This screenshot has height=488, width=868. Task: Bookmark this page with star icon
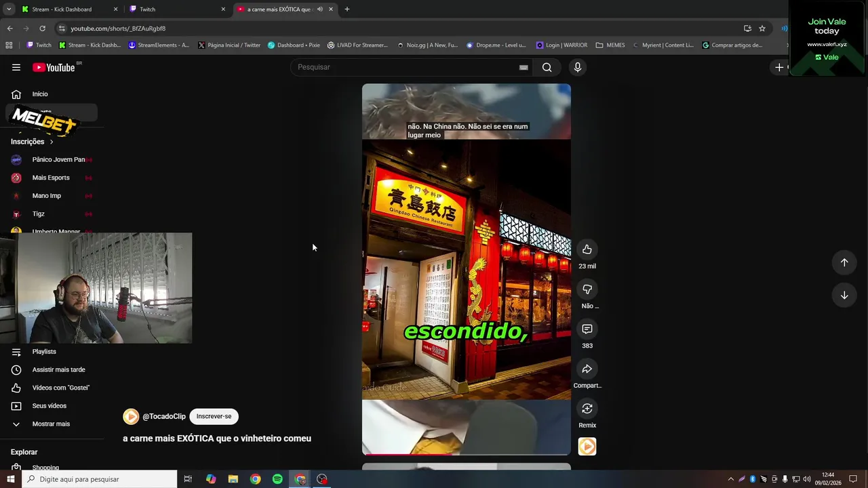[762, 28]
